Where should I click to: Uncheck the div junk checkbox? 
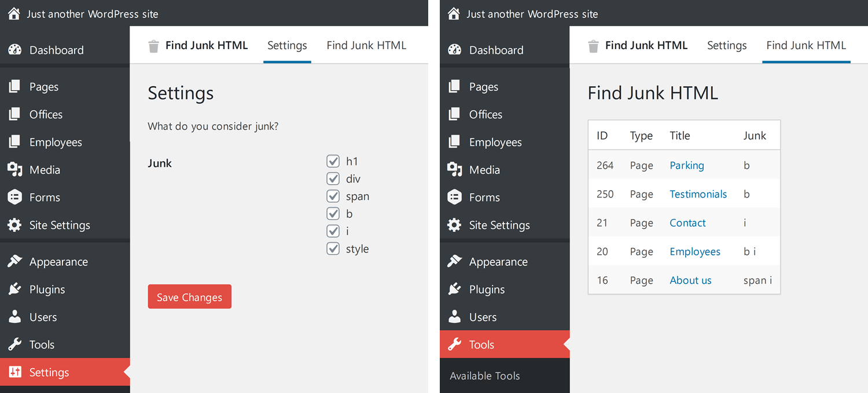[333, 179]
